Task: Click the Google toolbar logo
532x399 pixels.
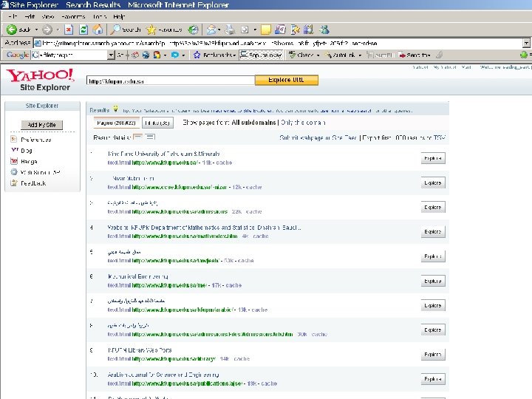Action: point(17,55)
